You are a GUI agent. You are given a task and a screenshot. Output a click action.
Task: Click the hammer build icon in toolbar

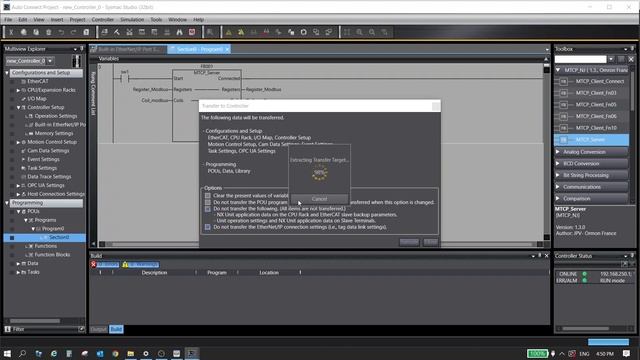[117, 32]
